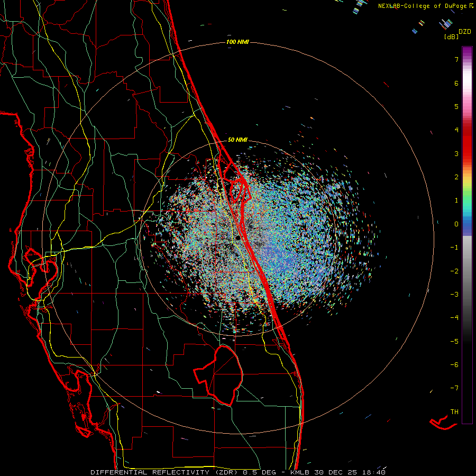Image resolution: width=476 pixels, height=476 pixels.
Task: Click the 2 dB value on scale
Action: point(456,177)
